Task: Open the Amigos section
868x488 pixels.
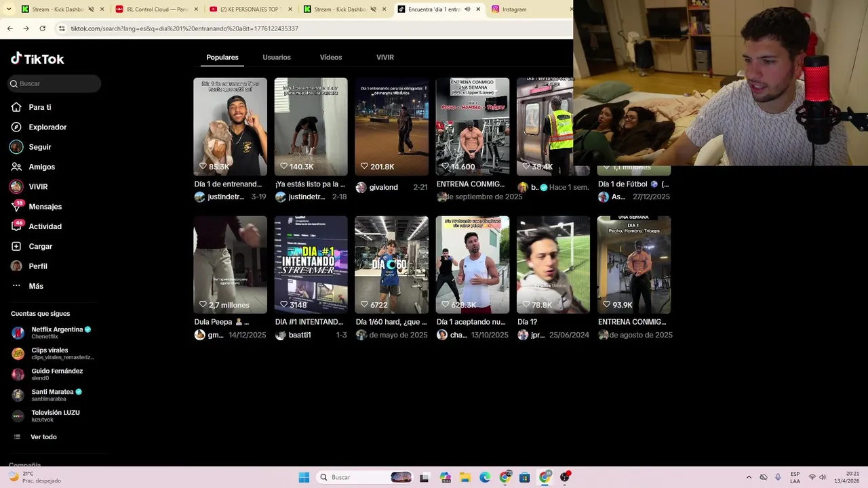Action: (33, 167)
